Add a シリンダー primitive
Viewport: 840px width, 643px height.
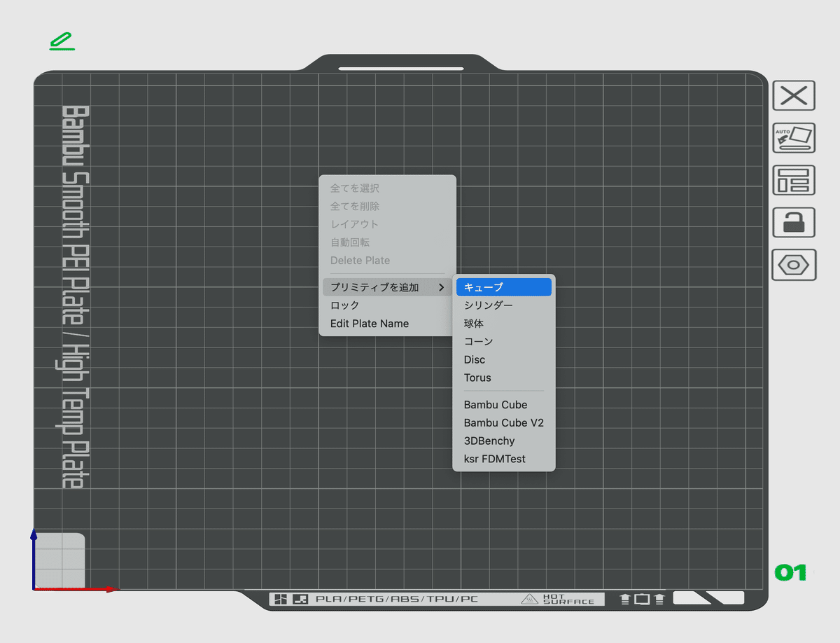(x=504, y=305)
